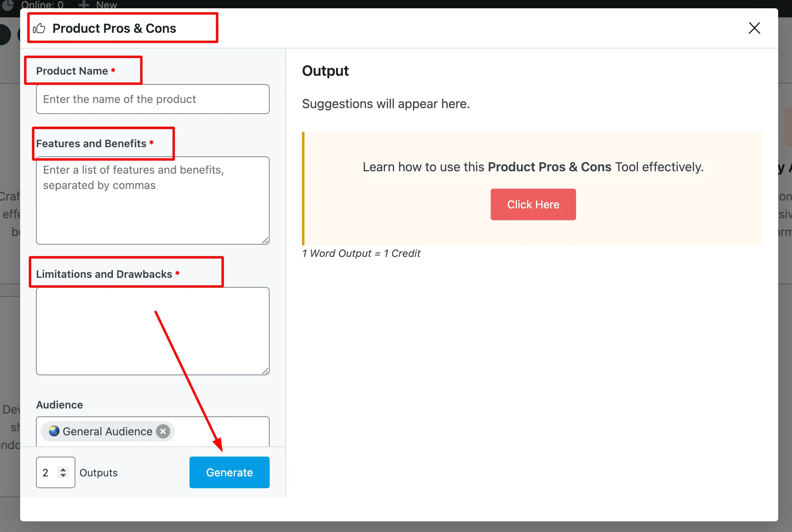792x532 pixels.
Task: Click the Features and Benefits resize handle
Action: point(265,240)
